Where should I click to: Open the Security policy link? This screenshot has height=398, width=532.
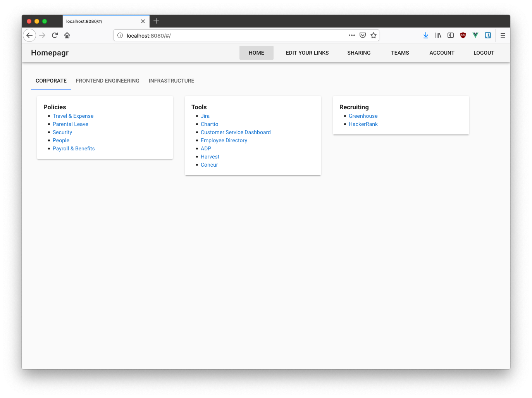pyautogui.click(x=62, y=132)
